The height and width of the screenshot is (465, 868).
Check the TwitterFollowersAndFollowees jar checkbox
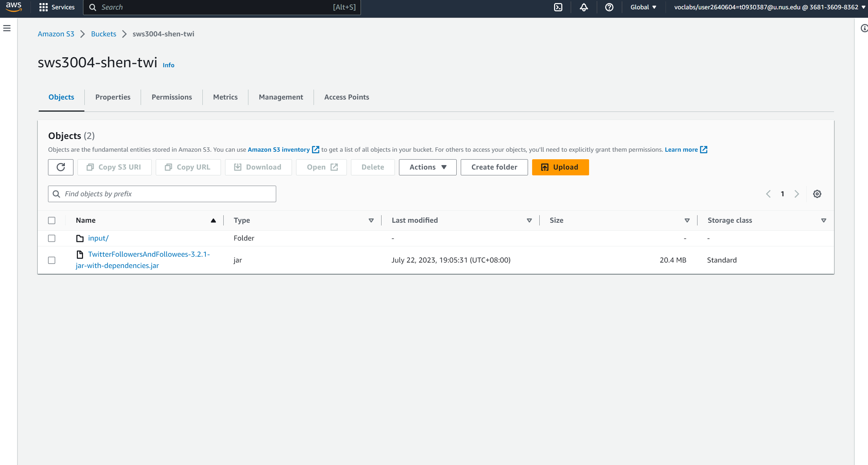(52, 260)
